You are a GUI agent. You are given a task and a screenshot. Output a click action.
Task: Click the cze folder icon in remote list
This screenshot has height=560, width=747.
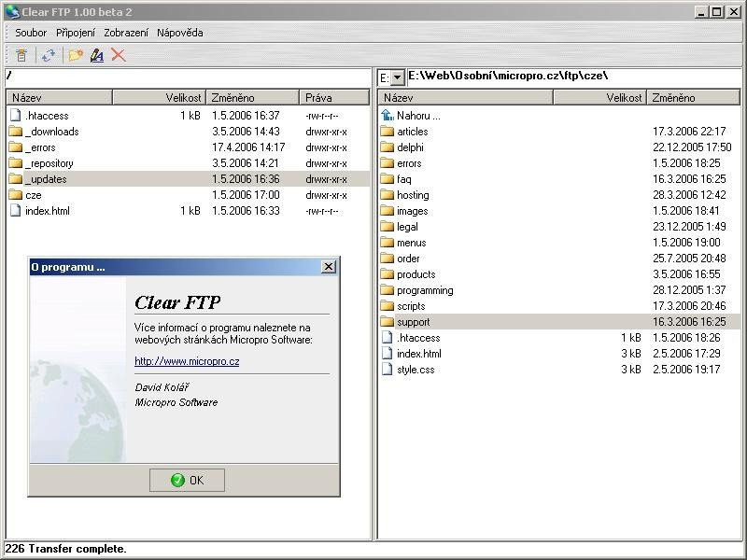16,195
